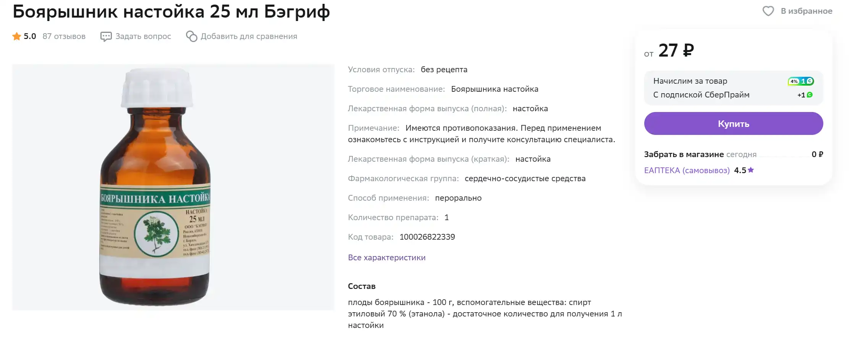Click С подпиской СберПрайм row

[733, 95]
